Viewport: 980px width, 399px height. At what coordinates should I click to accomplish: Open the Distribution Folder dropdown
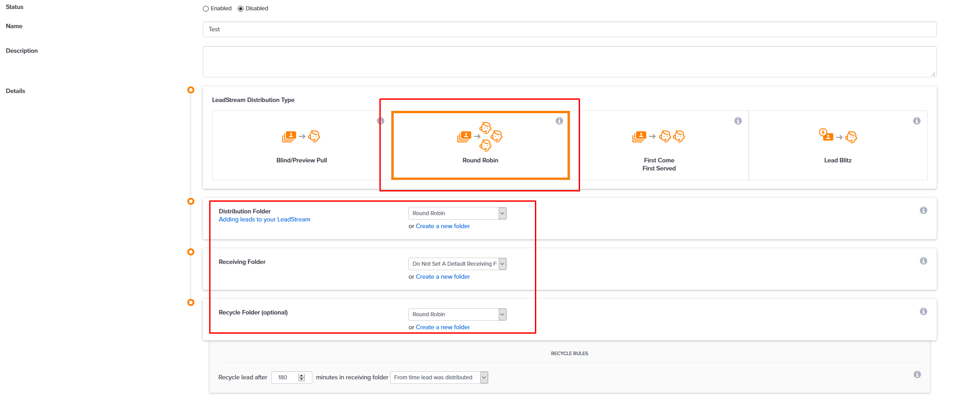pos(457,213)
